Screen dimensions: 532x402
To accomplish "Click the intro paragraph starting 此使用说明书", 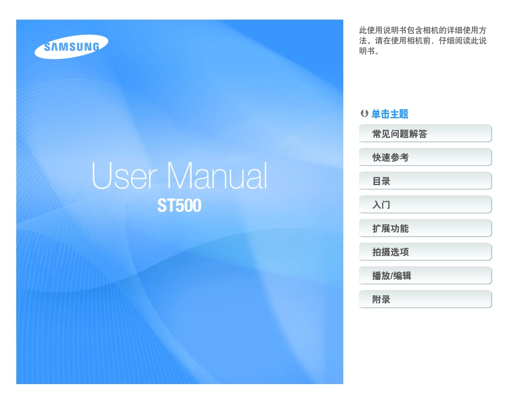I will coord(423,40).
